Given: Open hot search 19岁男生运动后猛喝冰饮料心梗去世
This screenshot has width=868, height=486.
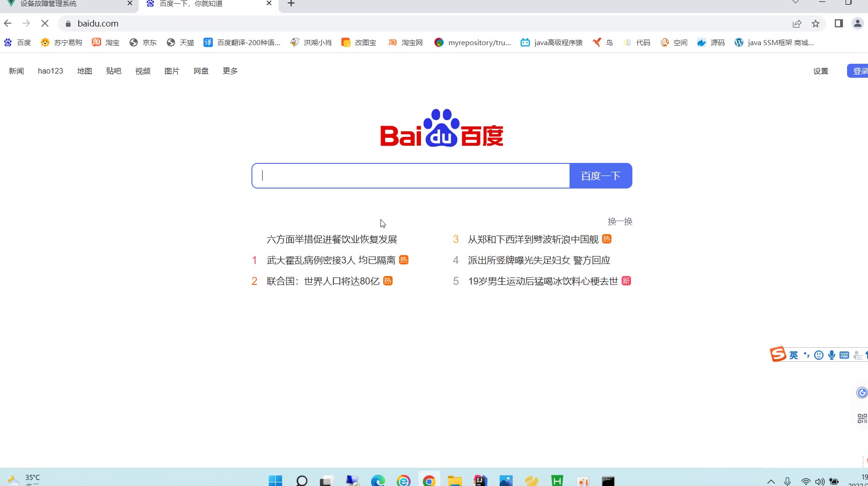Looking at the screenshot, I should tap(543, 281).
